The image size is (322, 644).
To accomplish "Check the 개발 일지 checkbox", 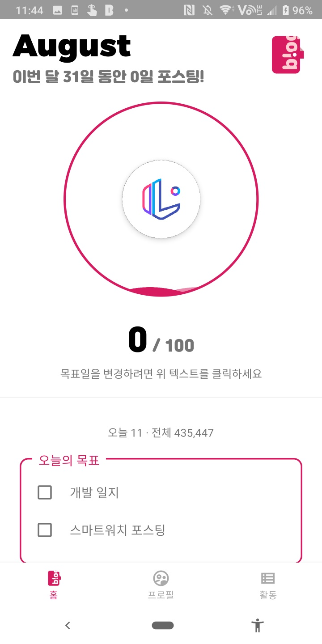I will pyautogui.click(x=45, y=492).
